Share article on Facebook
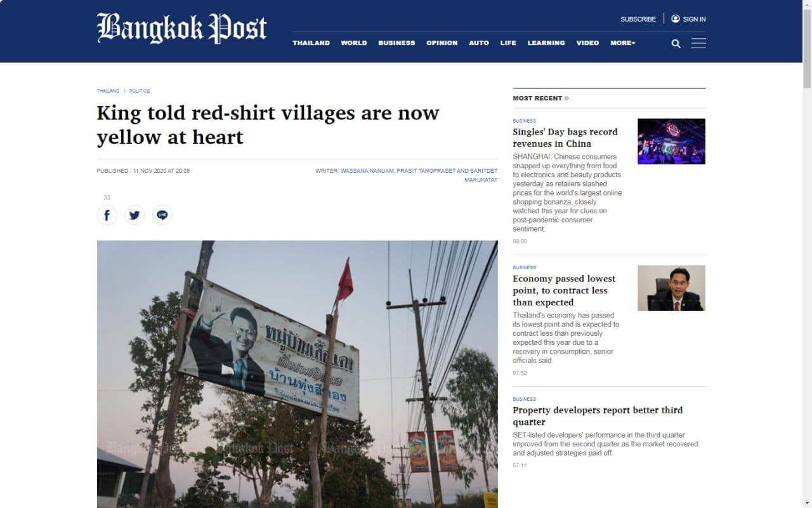 [x=107, y=215]
